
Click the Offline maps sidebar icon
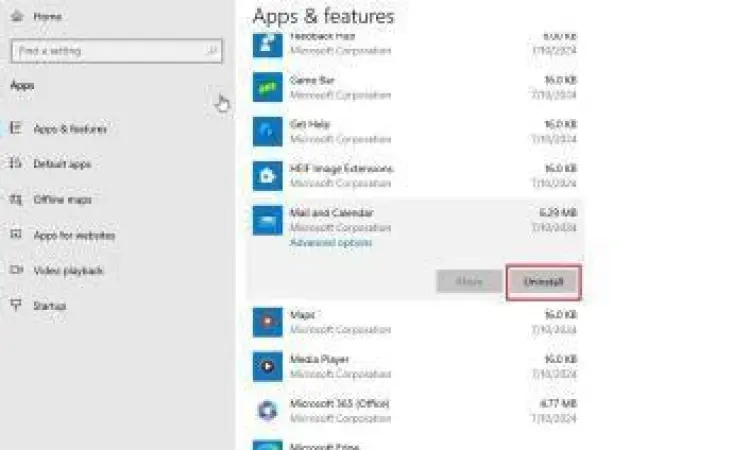point(16,199)
